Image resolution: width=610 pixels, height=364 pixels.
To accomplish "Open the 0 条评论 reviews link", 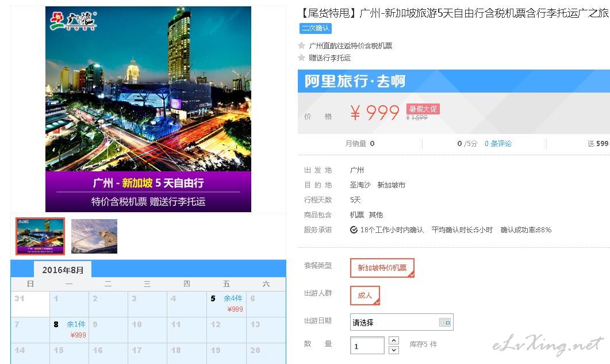I will (498, 144).
